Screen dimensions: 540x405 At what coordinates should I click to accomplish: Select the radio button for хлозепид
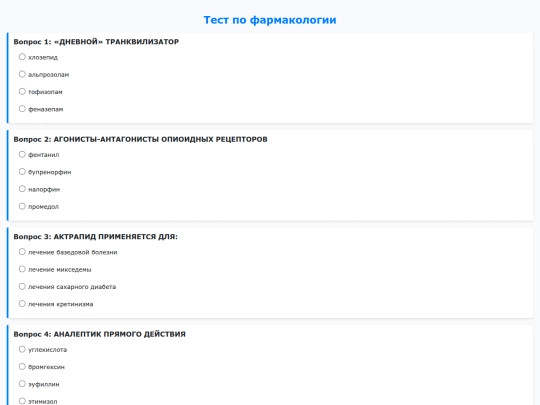tap(22, 57)
